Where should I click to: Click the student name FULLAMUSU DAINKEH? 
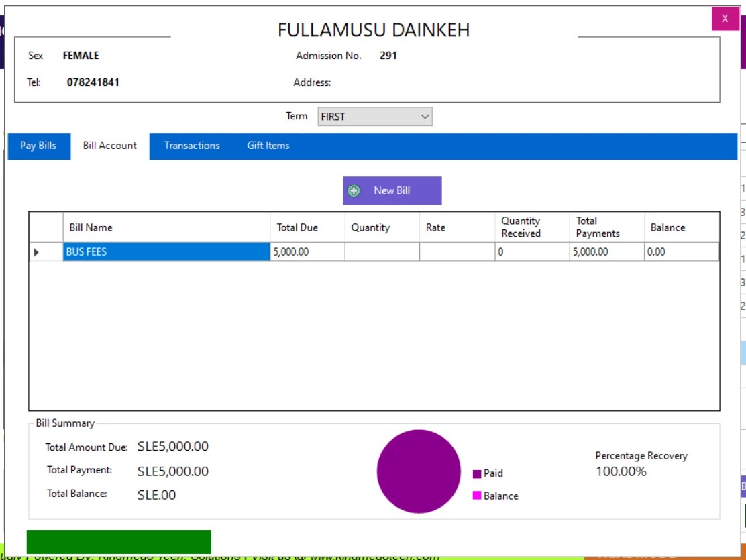coord(374,30)
